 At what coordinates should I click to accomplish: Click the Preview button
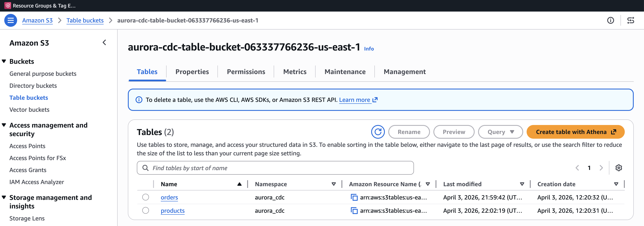point(454,132)
